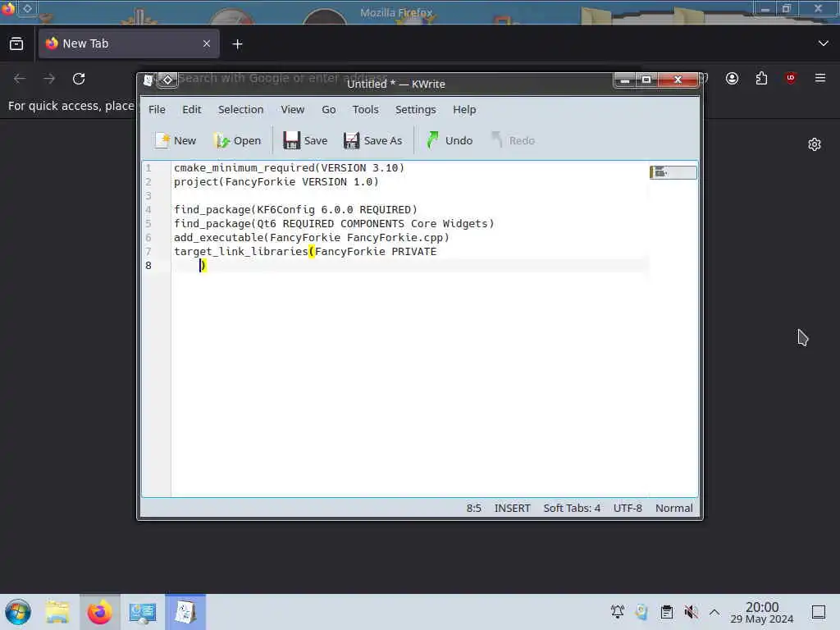This screenshot has height=630, width=840.
Task: Open the File menu in KWrite
Action: (x=157, y=109)
